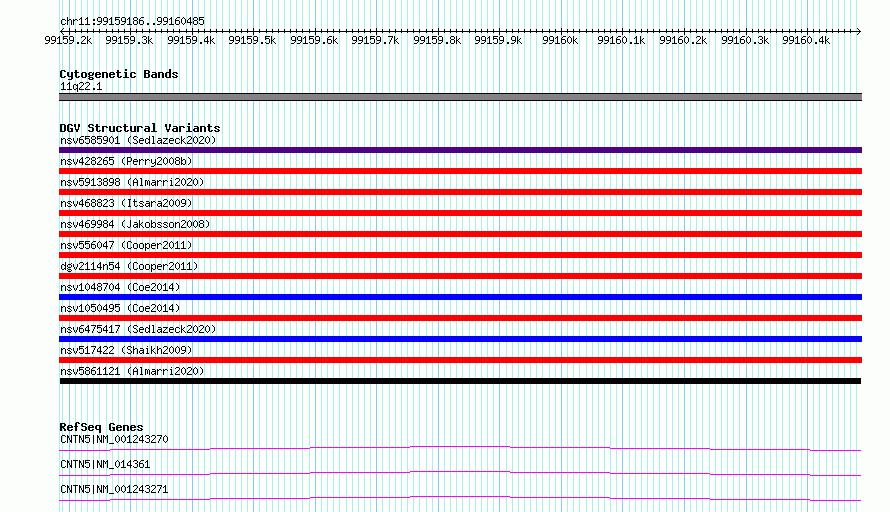Viewport: 890px width, 512px height.
Task: Open the Cytogenetic Bands track heading
Action: [x=119, y=74]
